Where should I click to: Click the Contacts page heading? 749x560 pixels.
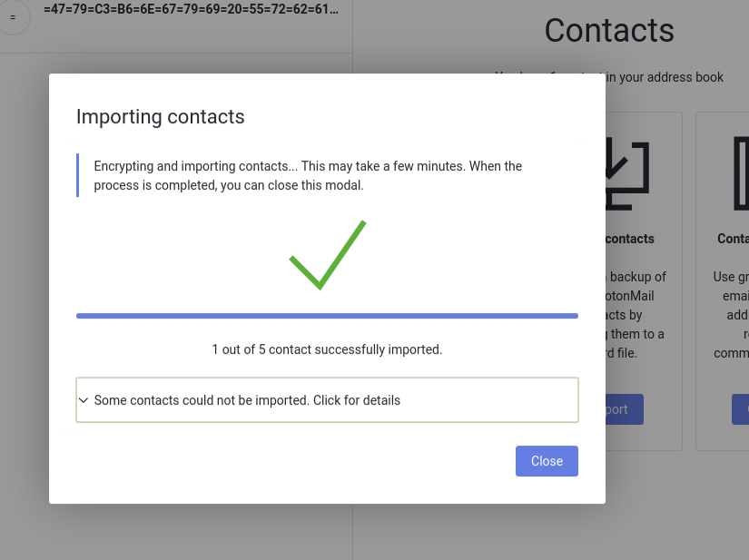(608, 31)
